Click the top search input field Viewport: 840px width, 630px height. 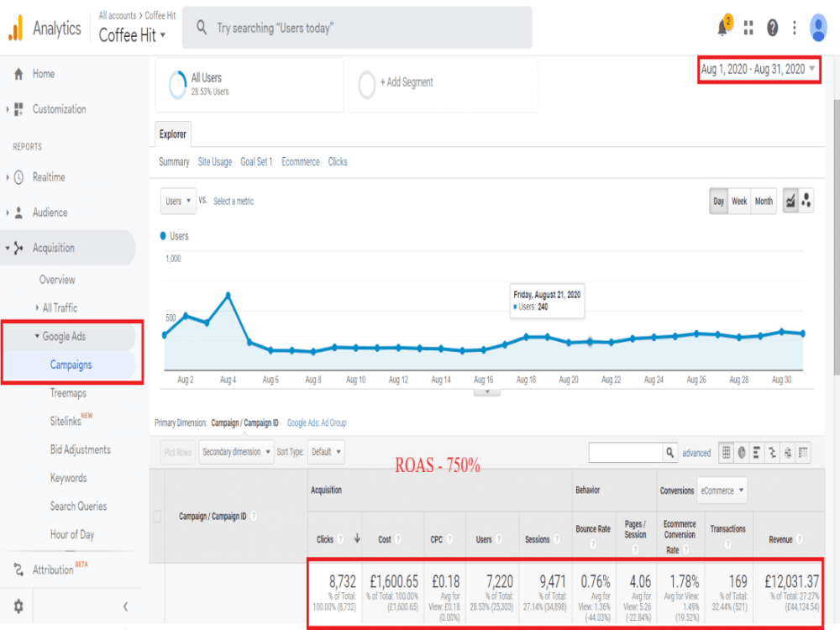pyautogui.click(x=357, y=28)
